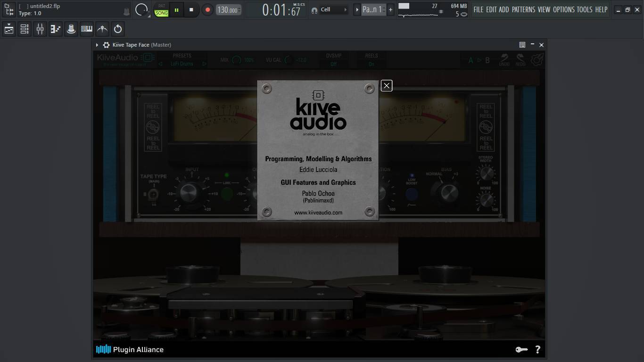Click the 130.000 tempo field
Viewport: 644px width, 362px height.
tap(229, 10)
